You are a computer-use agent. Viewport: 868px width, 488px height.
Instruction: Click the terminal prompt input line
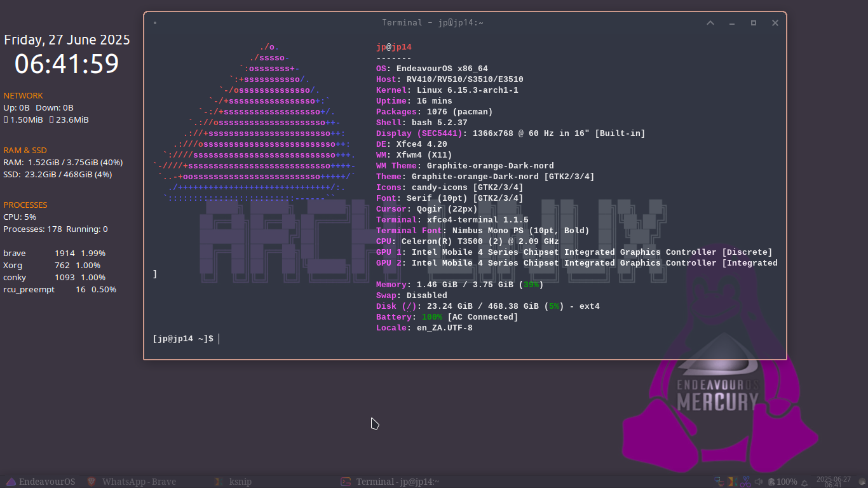pos(381,339)
